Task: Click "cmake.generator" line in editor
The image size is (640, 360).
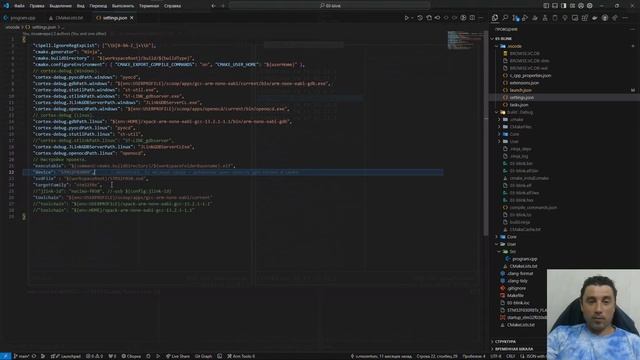Action: [x=67, y=52]
